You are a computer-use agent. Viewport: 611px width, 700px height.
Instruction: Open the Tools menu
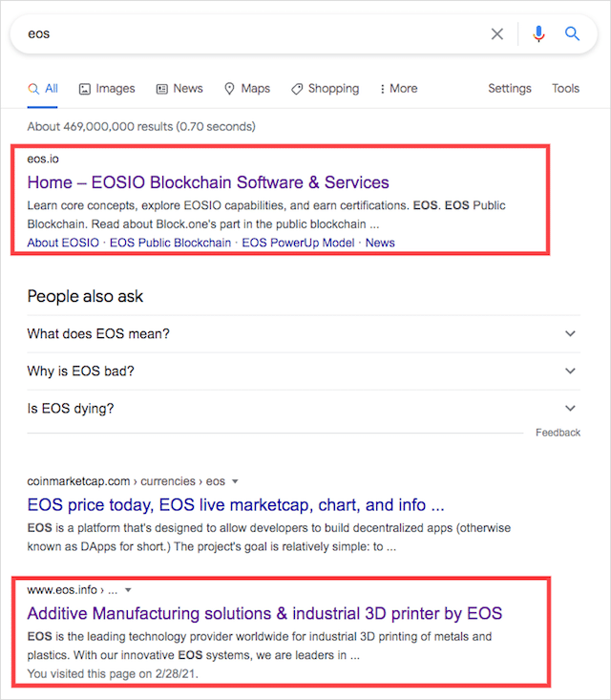coord(565,89)
